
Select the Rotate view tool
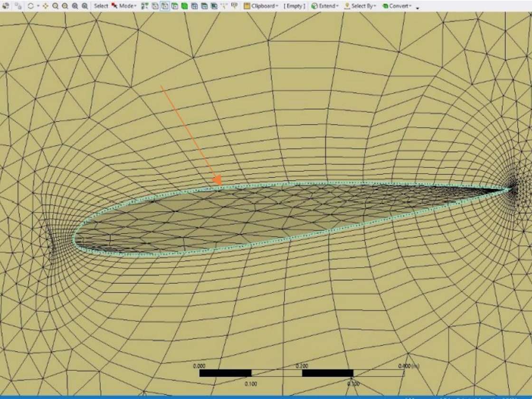30,6
